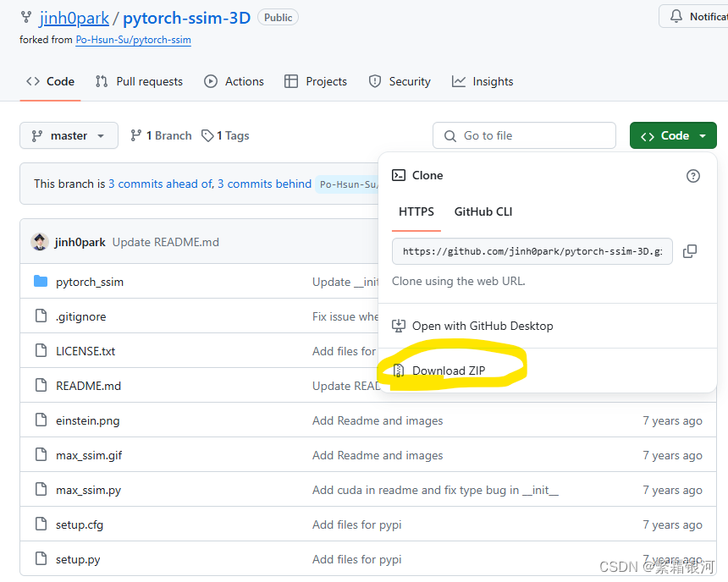
Task: Open the master branch dropdown
Action: tap(69, 135)
